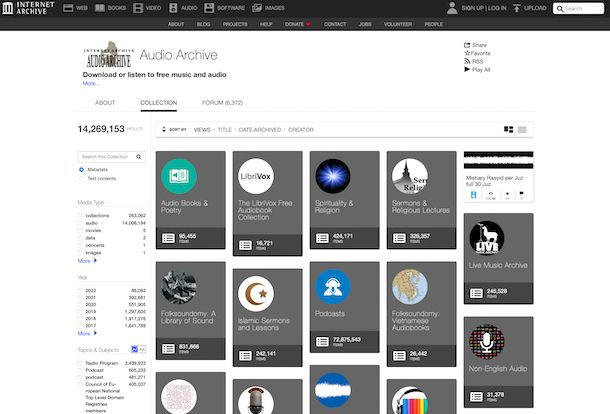Screen dimensions: 610x414
Task: Open Live Music Archive llama icon
Action: point(487,238)
